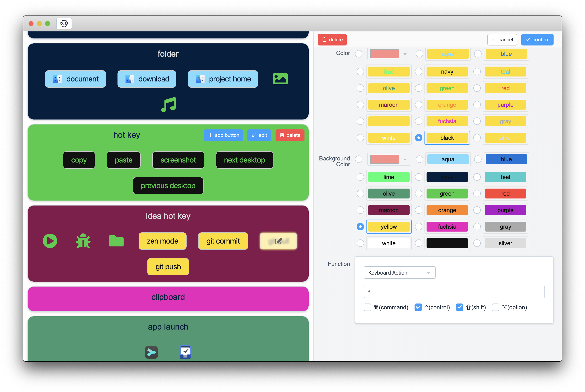585x392 pixels.
Task: Select custom text color radio button
Action: 359,54
